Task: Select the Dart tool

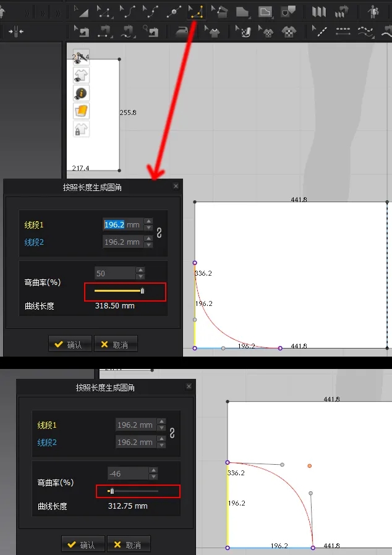Action: click(288, 11)
